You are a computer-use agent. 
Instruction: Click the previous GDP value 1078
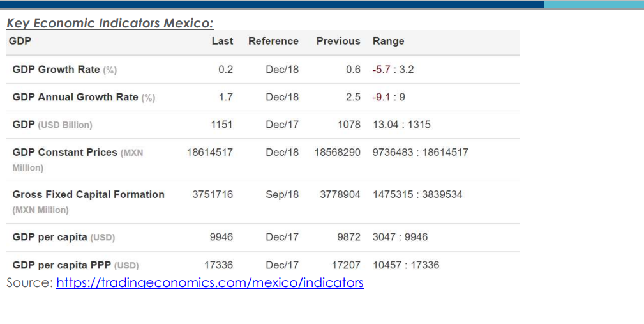pos(349,125)
